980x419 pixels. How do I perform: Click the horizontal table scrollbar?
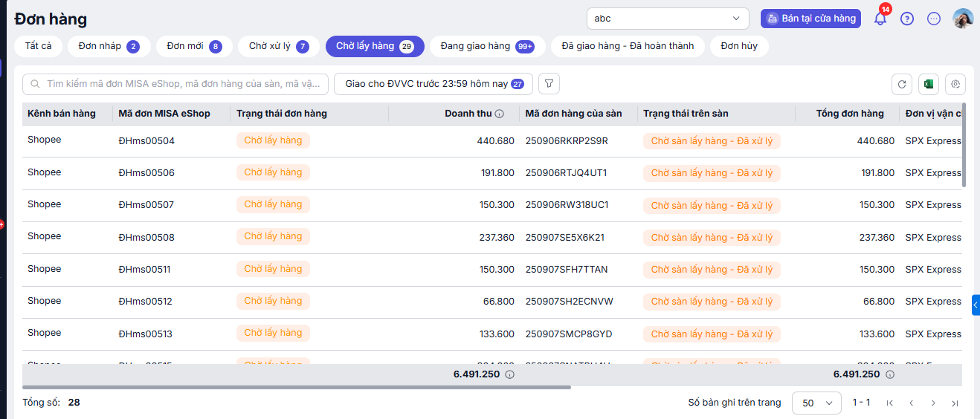(297, 387)
